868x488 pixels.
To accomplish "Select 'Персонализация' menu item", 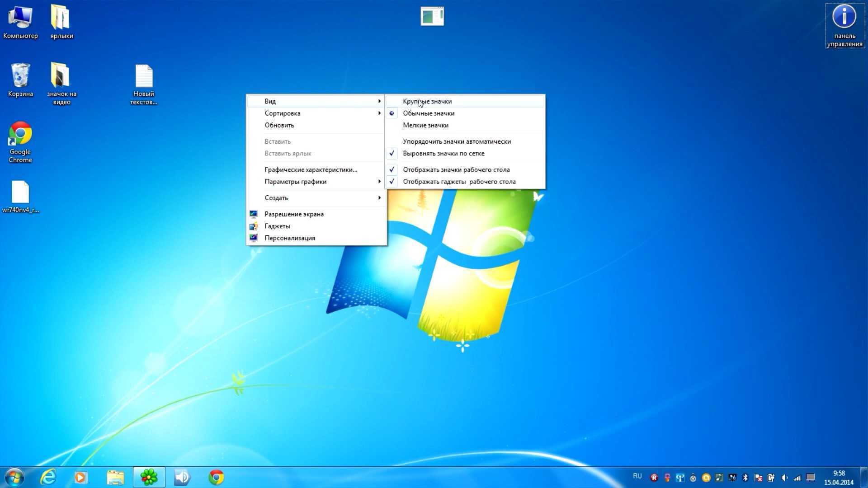I will coord(290,237).
